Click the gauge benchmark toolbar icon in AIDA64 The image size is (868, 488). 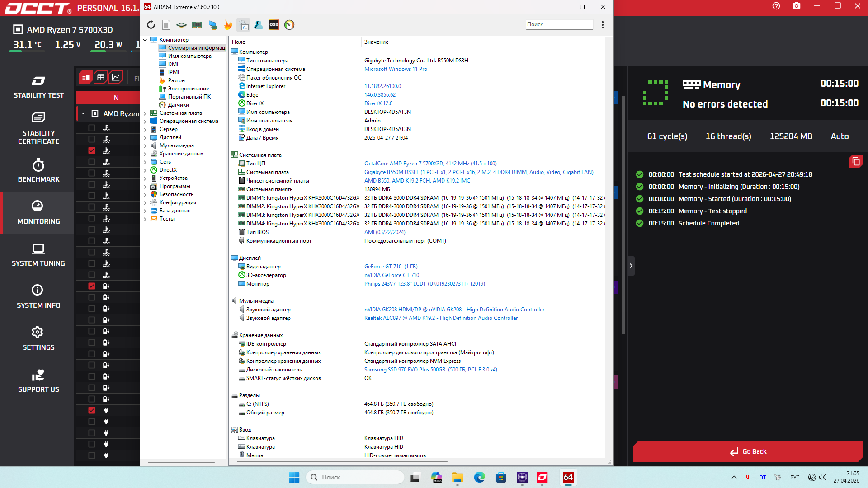click(x=289, y=25)
